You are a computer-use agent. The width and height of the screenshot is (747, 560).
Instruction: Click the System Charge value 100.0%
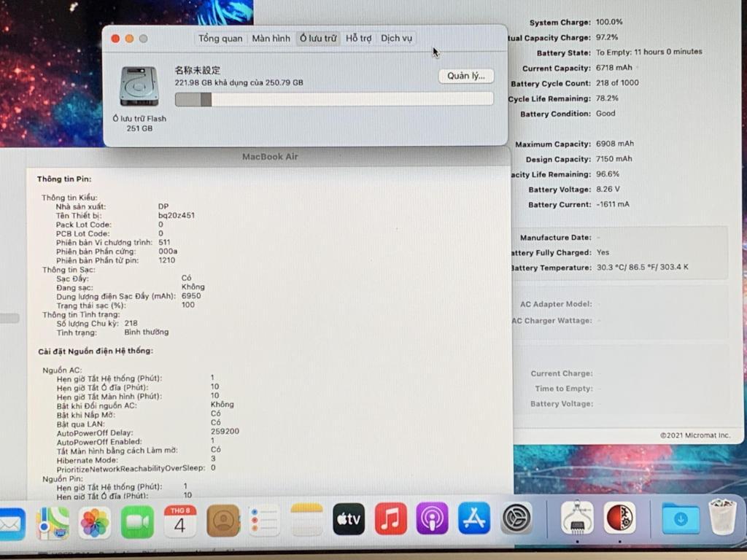click(x=609, y=22)
